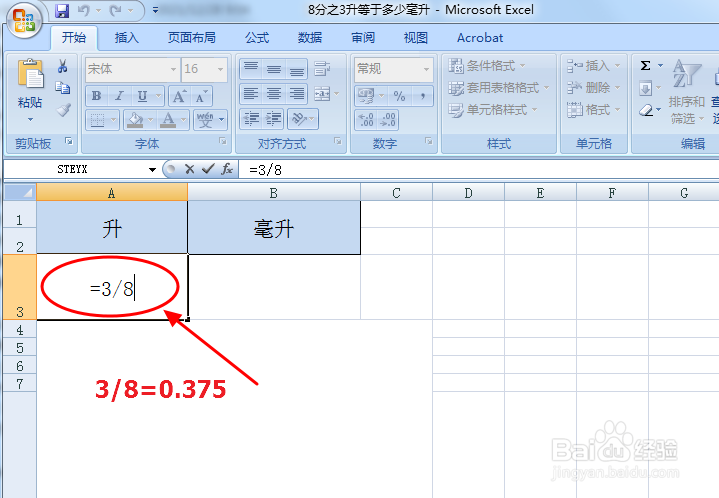719x498 pixels.
Task: Align text right
Action: coord(297,94)
